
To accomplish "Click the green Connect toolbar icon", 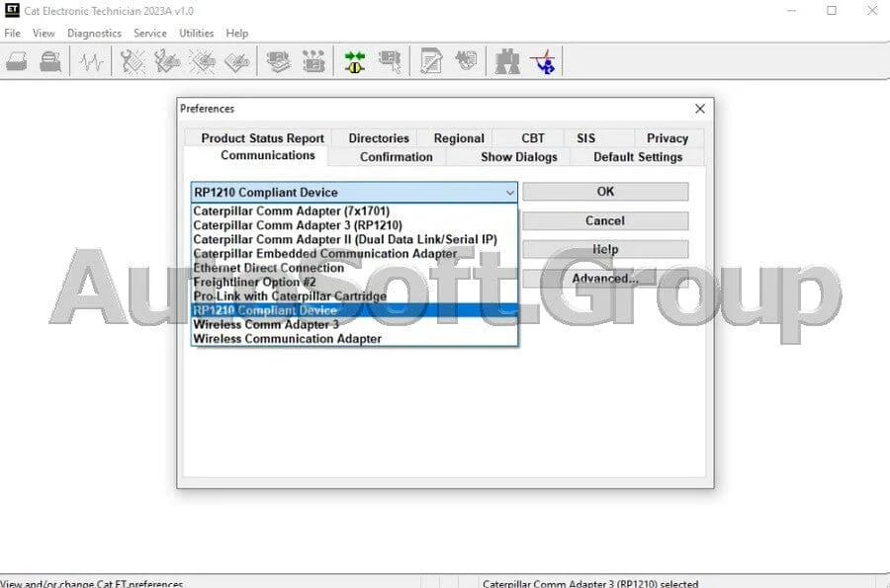I will [355, 62].
